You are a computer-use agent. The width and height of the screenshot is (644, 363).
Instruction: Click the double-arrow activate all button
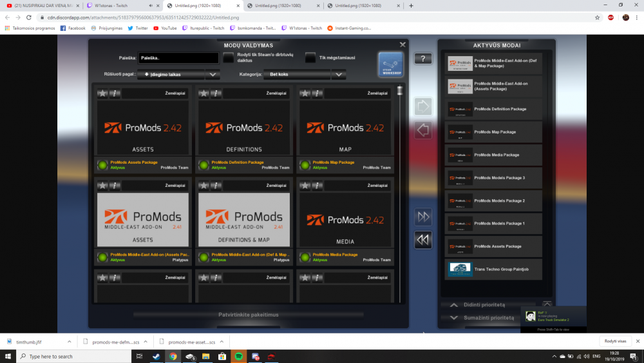[x=422, y=217]
